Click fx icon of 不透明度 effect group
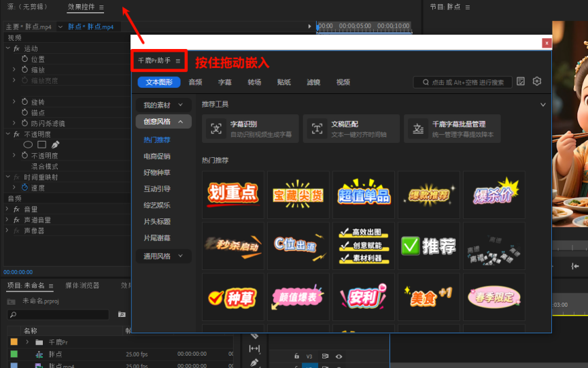Screen dimensions: 588x368 click(16, 134)
